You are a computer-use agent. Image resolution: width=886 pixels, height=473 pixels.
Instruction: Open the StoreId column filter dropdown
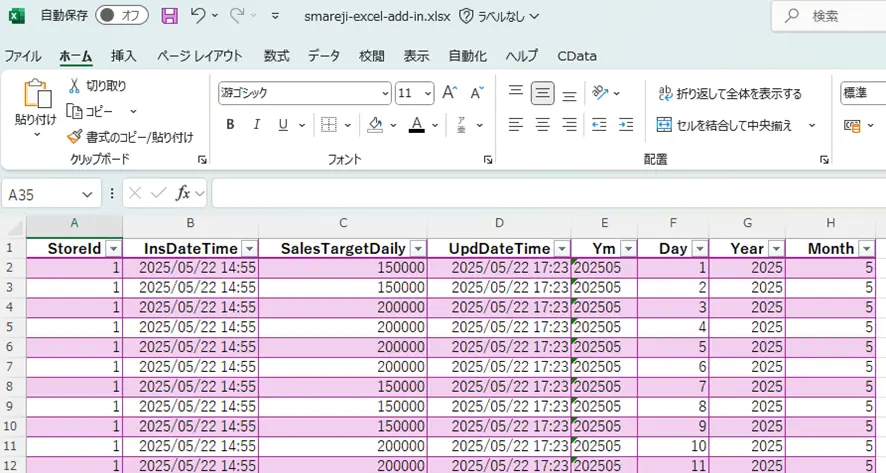click(x=113, y=249)
